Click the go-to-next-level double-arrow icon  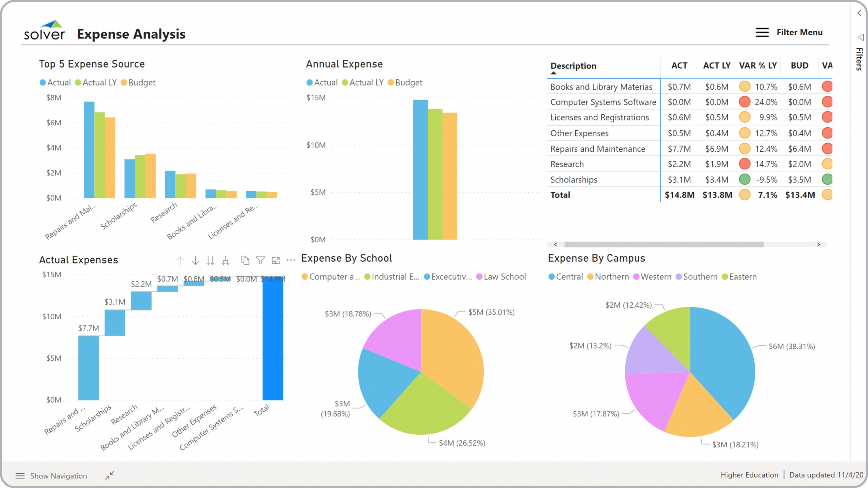210,261
